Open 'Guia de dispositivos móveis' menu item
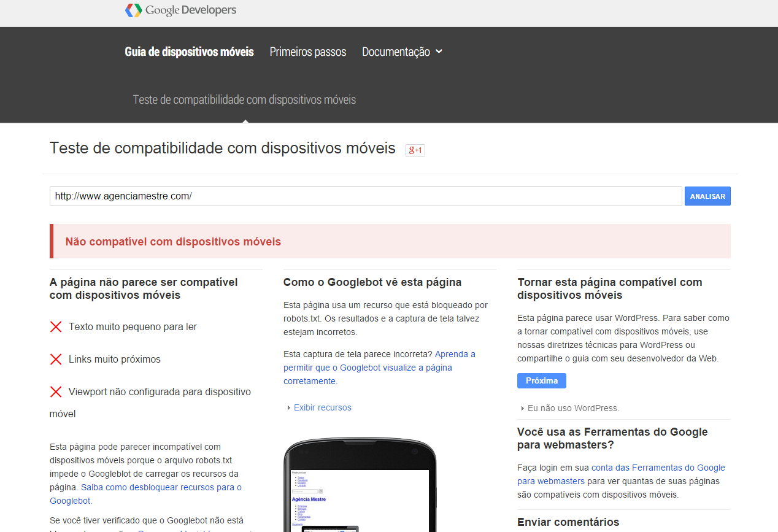This screenshot has height=532, width=778. pyautogui.click(x=189, y=52)
